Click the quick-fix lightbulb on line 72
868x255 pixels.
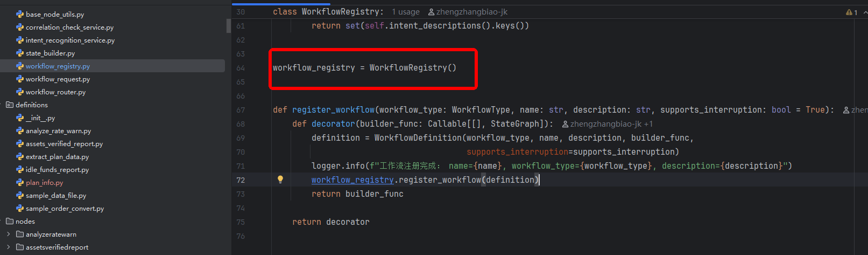pos(280,180)
